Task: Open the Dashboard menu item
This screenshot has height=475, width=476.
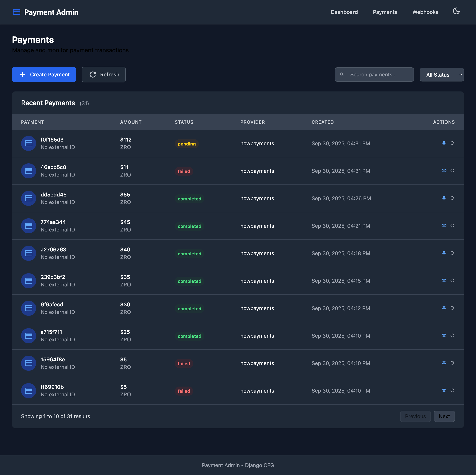Action: (x=344, y=12)
